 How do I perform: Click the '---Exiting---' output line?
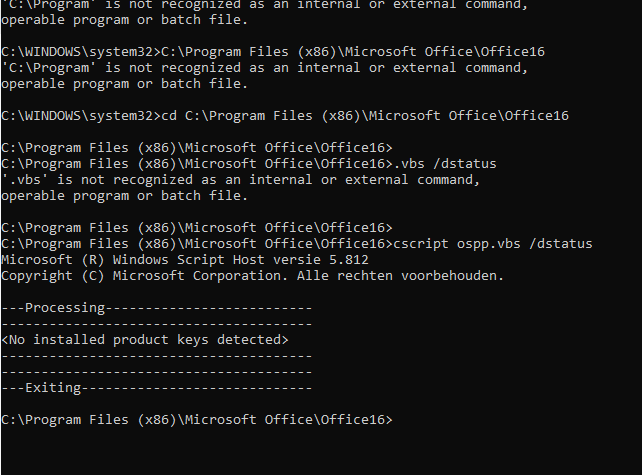[157, 388]
